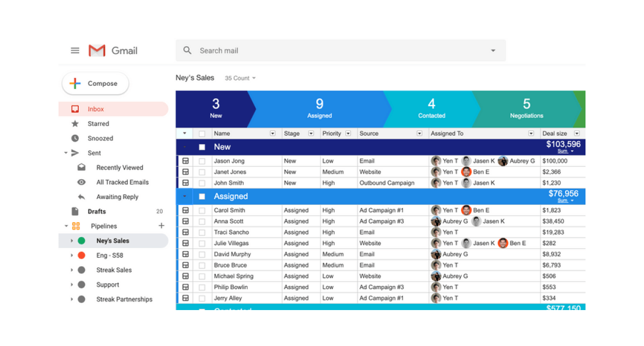Click the Recently Viewed envelope icon
The width and height of the screenshot is (644, 346).
[x=82, y=167]
